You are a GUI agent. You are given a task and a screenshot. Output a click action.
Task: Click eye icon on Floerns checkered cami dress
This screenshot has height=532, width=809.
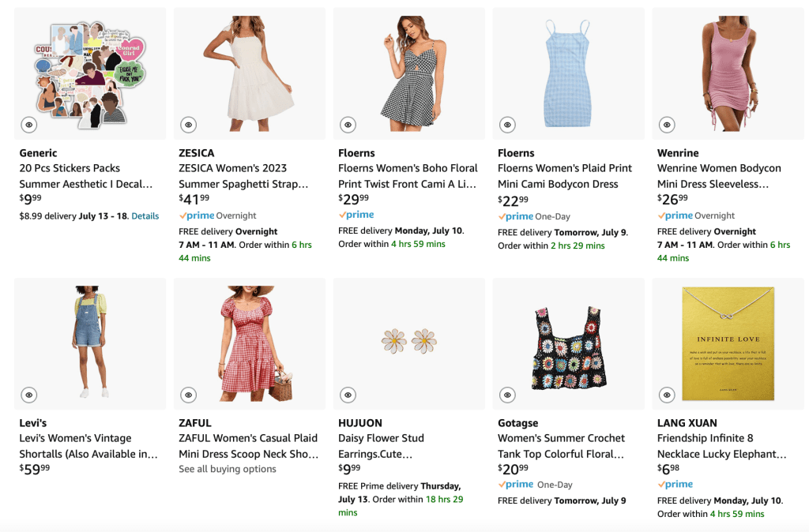click(x=348, y=125)
